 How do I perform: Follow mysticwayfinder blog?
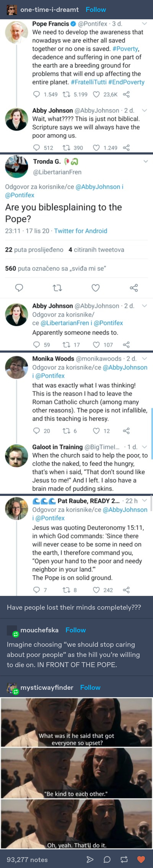click(x=90, y=687)
